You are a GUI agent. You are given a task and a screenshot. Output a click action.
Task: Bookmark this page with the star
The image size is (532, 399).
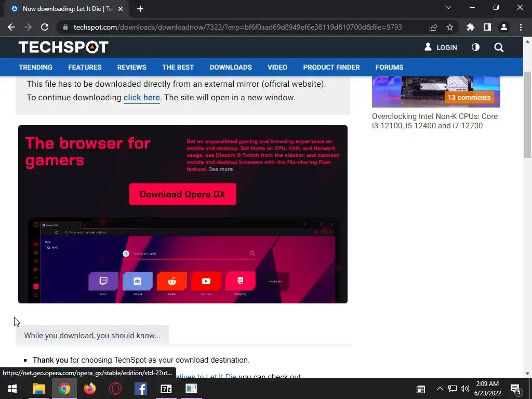[x=450, y=27]
